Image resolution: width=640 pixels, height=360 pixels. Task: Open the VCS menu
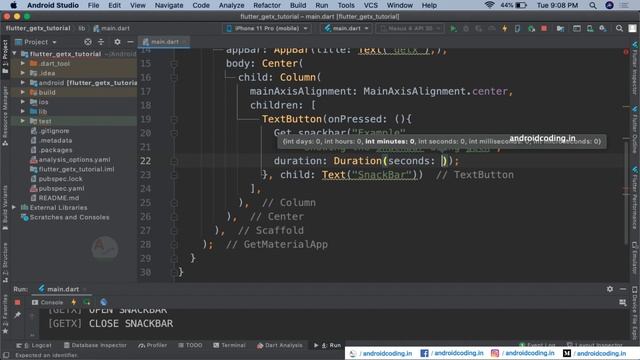(371, 5)
